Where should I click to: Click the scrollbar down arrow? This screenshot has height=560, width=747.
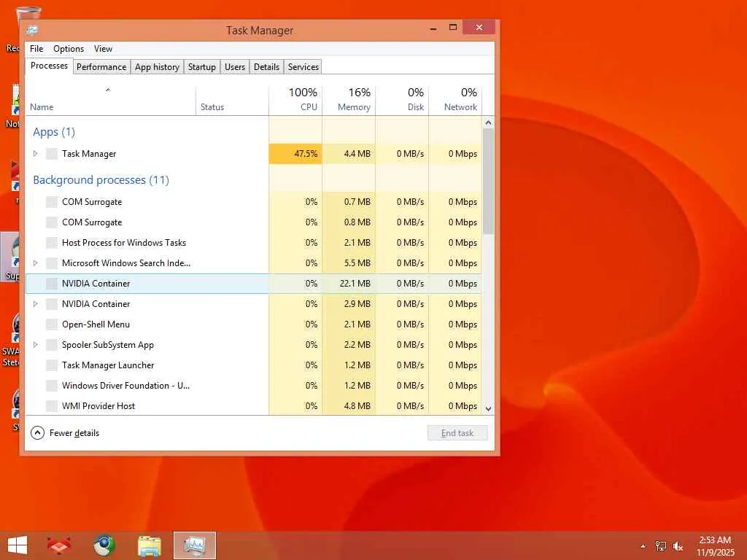[488, 409]
